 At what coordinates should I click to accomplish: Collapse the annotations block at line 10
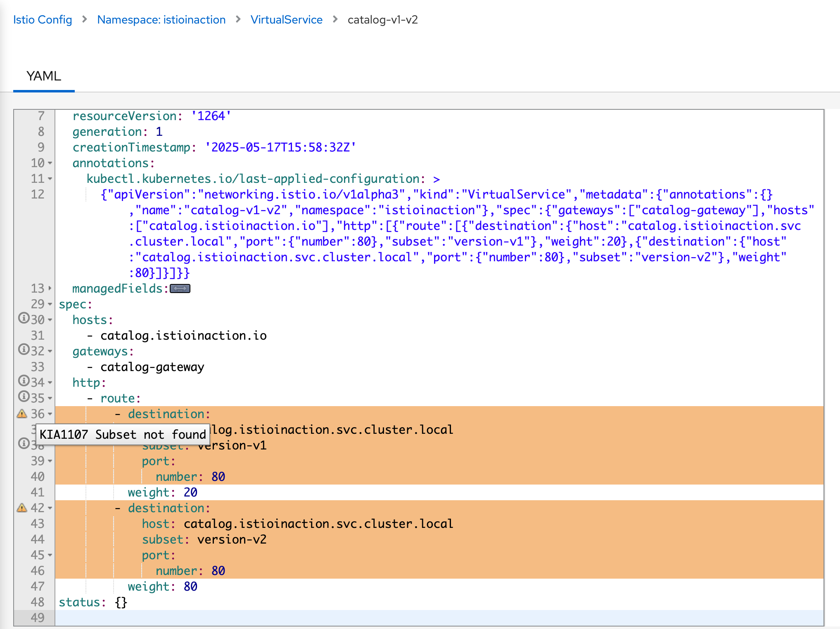(x=50, y=163)
